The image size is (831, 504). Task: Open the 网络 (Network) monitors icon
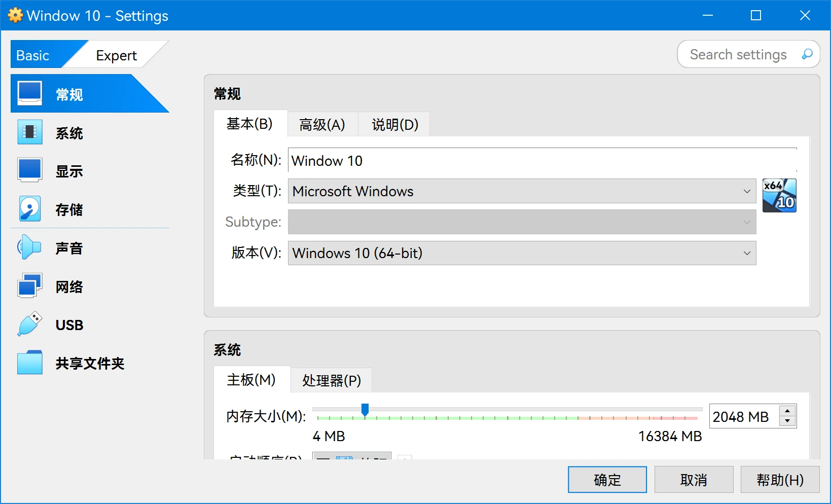pyautogui.click(x=29, y=286)
